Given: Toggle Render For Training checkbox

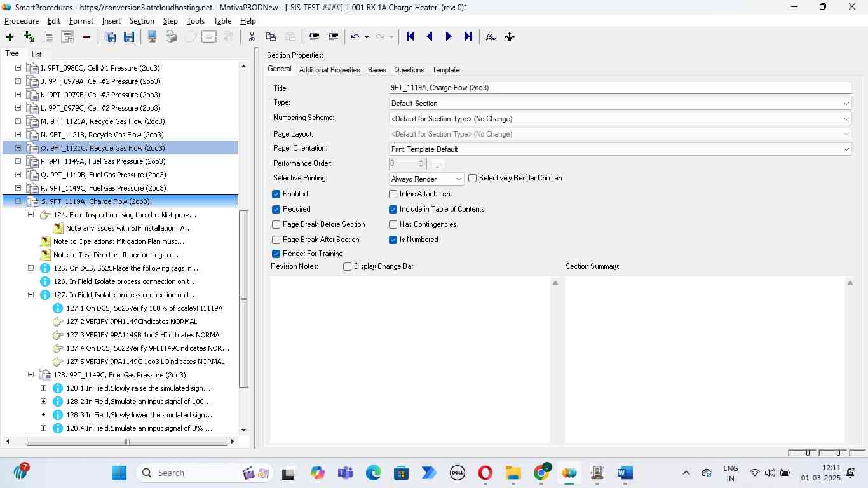Looking at the screenshot, I should [276, 254].
